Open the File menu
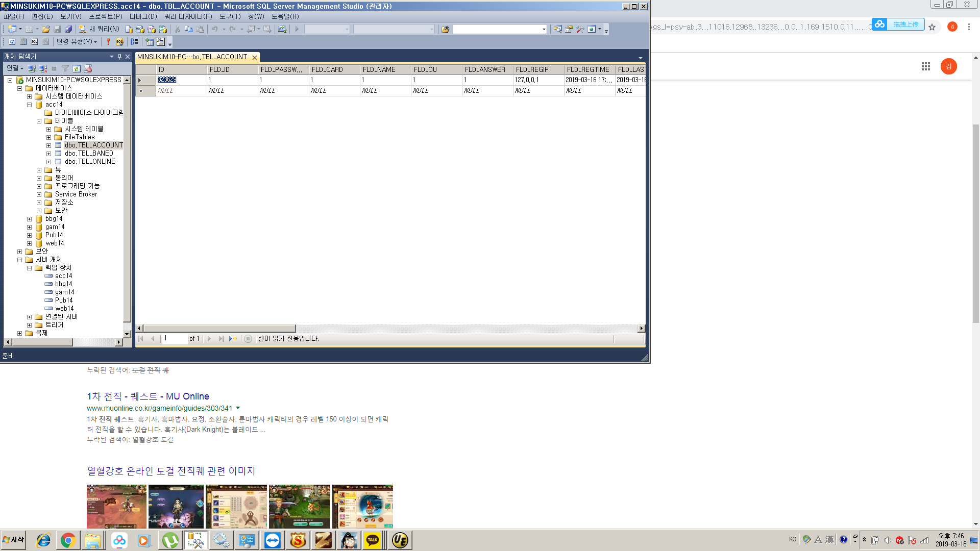The height and width of the screenshot is (551, 980). 14,16
